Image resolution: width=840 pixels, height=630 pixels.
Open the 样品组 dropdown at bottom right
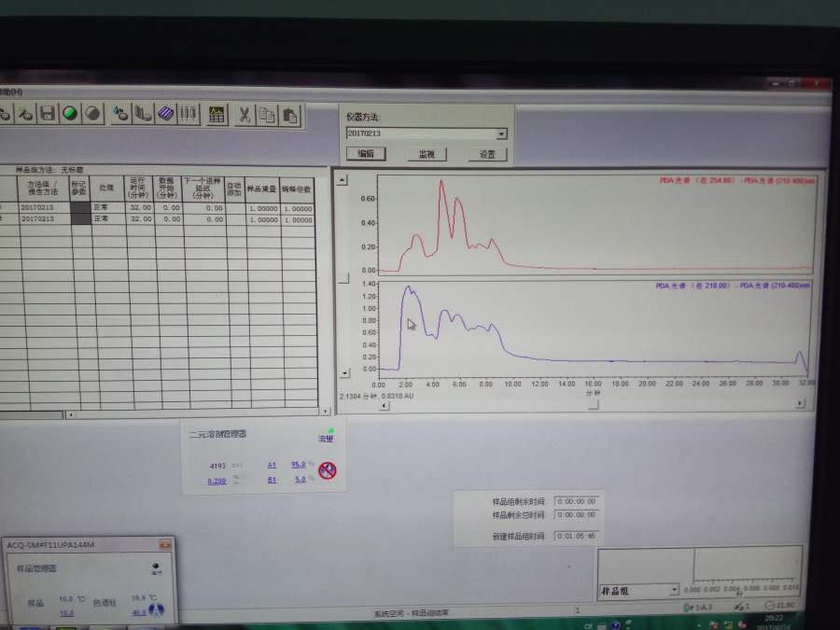tap(674, 591)
